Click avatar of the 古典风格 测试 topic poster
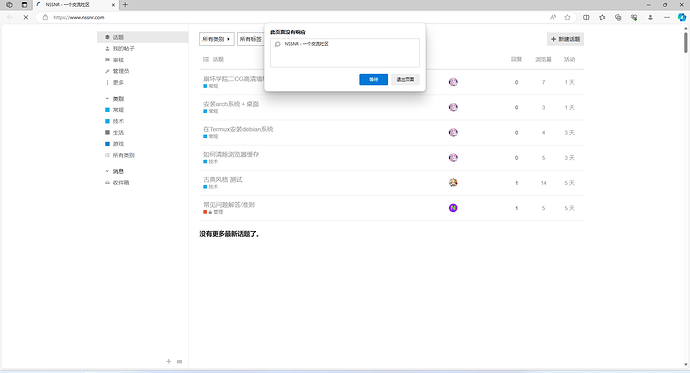 coord(453,183)
